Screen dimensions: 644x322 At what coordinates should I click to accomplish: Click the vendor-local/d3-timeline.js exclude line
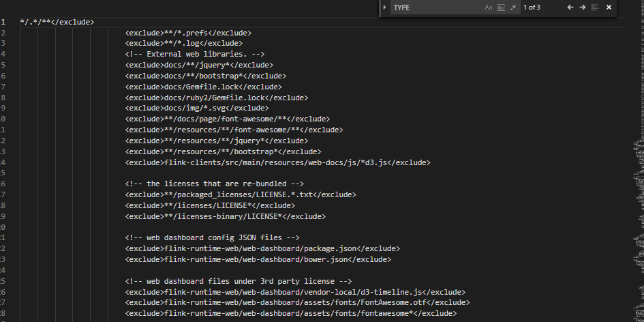(295, 293)
